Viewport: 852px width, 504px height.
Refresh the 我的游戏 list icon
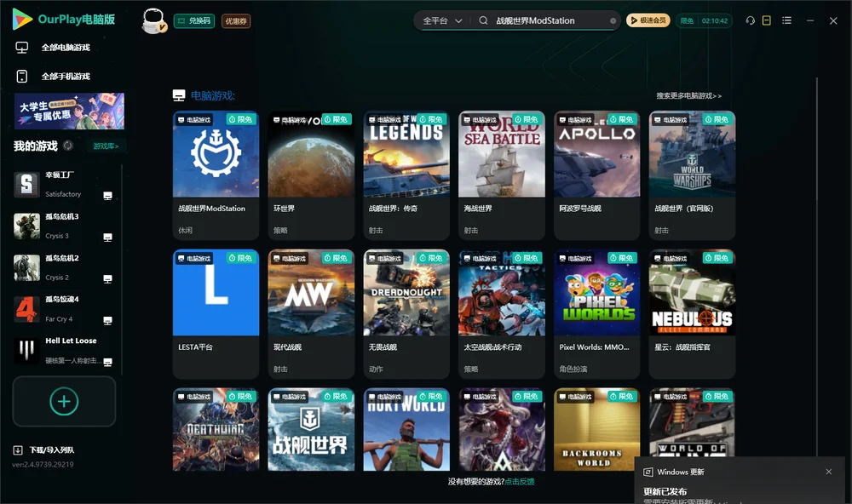point(68,146)
